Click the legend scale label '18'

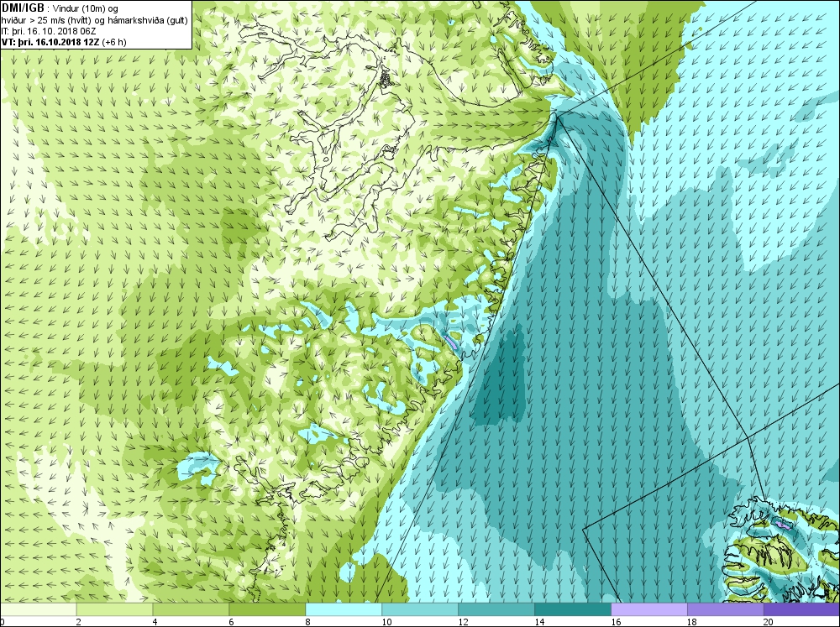tap(692, 622)
